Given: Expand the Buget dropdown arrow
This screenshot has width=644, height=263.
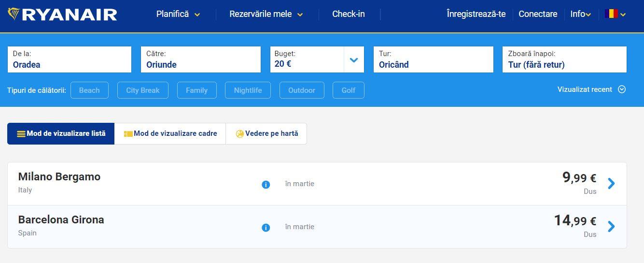Looking at the screenshot, I should [x=354, y=60].
